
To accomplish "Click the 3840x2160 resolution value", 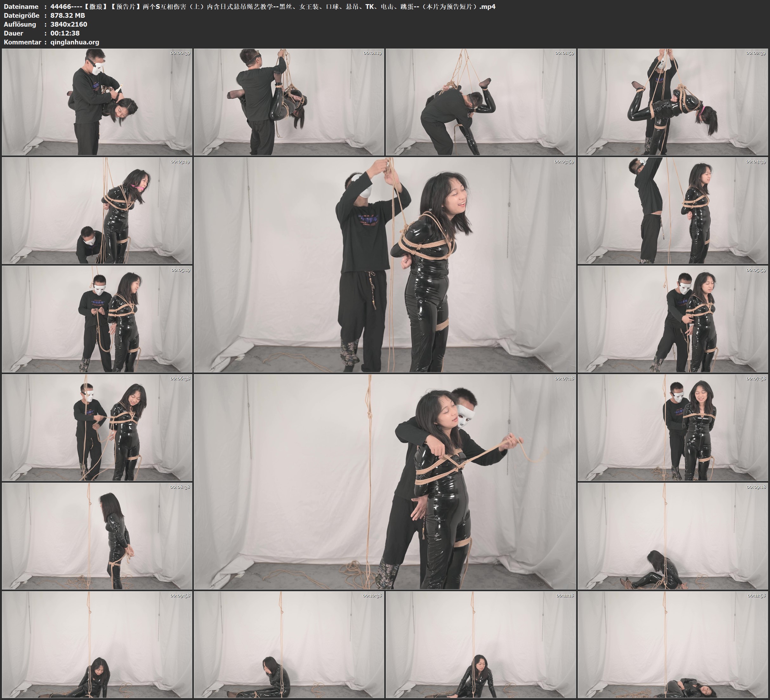I will (x=69, y=24).
